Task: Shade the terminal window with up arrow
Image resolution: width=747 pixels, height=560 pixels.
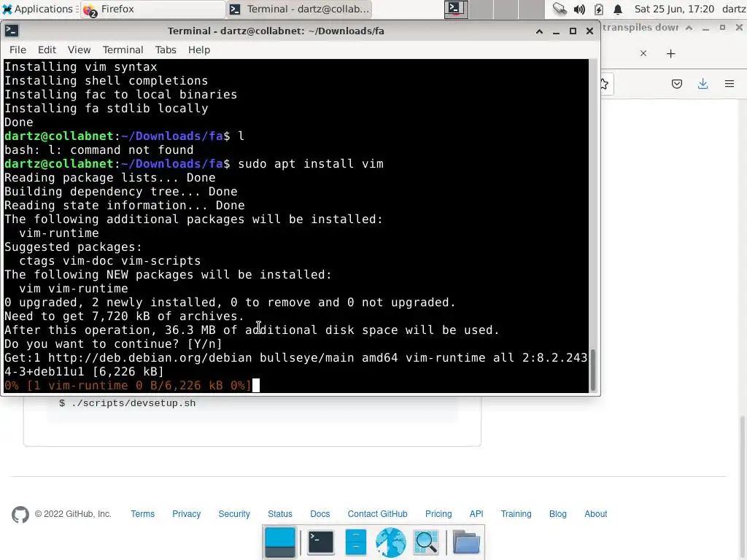Action: pyautogui.click(x=539, y=31)
